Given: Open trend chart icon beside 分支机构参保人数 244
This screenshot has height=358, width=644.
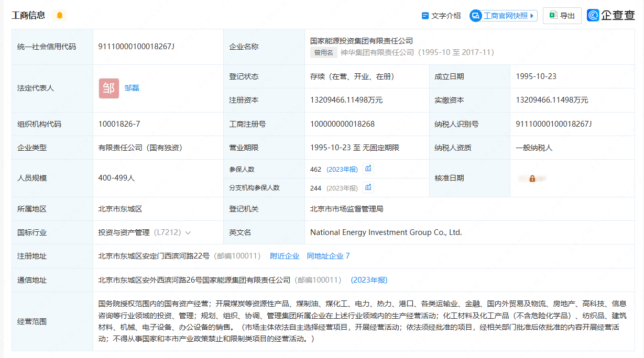Looking at the screenshot, I should pyautogui.click(x=368, y=187).
